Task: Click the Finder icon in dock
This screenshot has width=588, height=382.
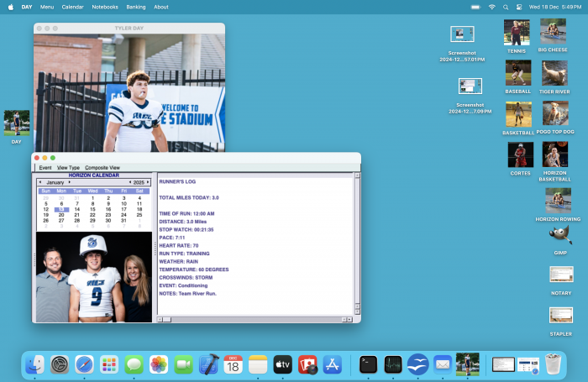Action: [34, 364]
